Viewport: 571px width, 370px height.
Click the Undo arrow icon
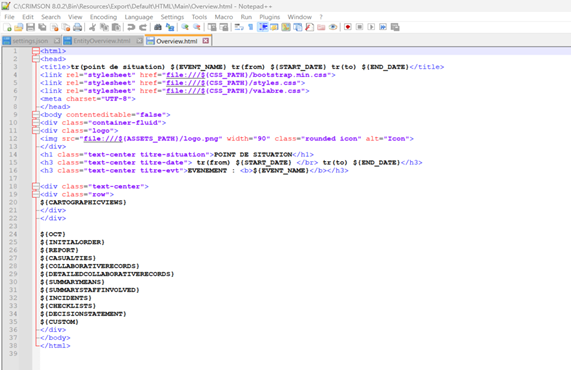click(131, 27)
